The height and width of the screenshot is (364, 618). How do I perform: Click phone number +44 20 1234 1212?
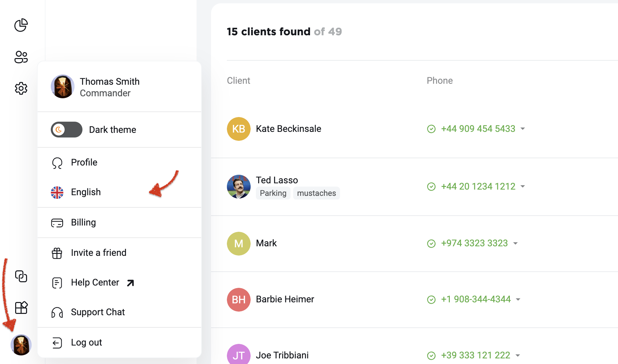pos(478,186)
